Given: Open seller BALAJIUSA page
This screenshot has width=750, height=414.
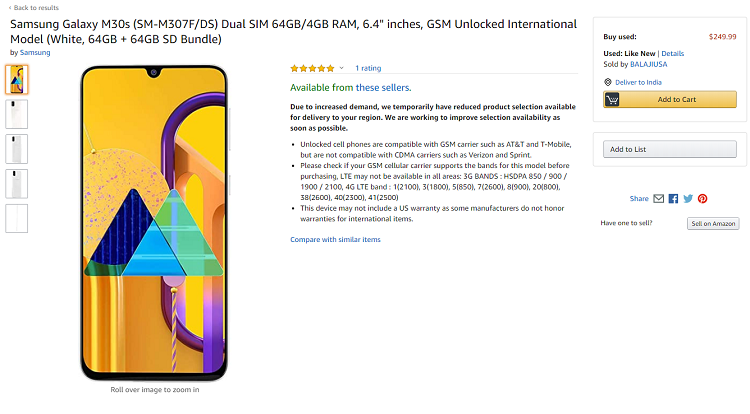Looking at the screenshot, I should [648, 65].
